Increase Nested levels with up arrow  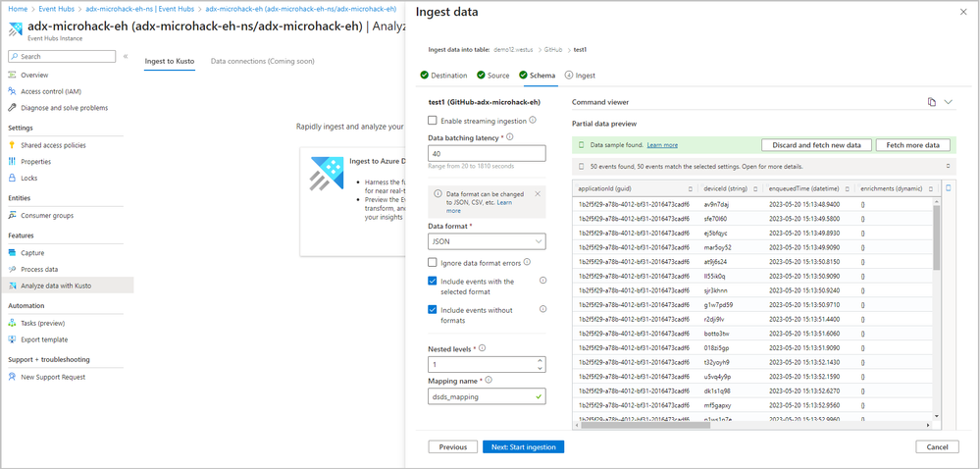click(540, 361)
